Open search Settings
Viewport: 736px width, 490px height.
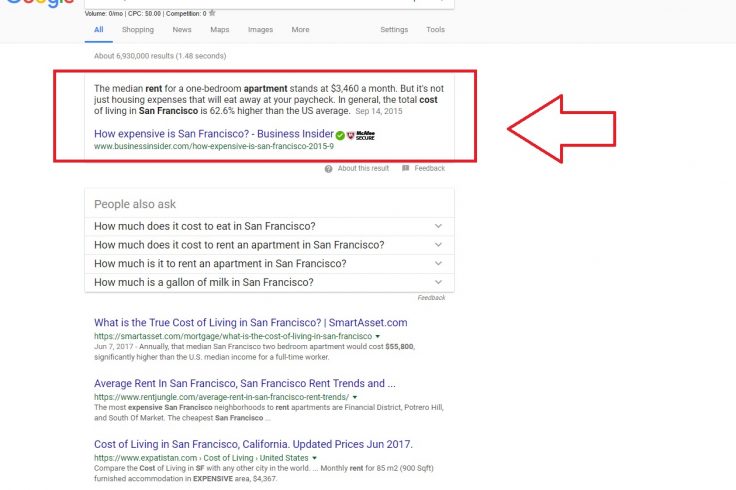(x=394, y=30)
